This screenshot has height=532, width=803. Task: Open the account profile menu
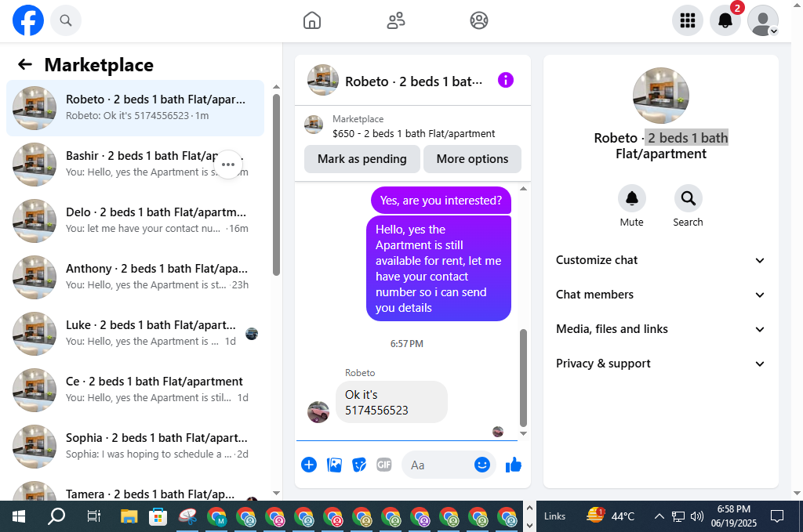pos(763,20)
